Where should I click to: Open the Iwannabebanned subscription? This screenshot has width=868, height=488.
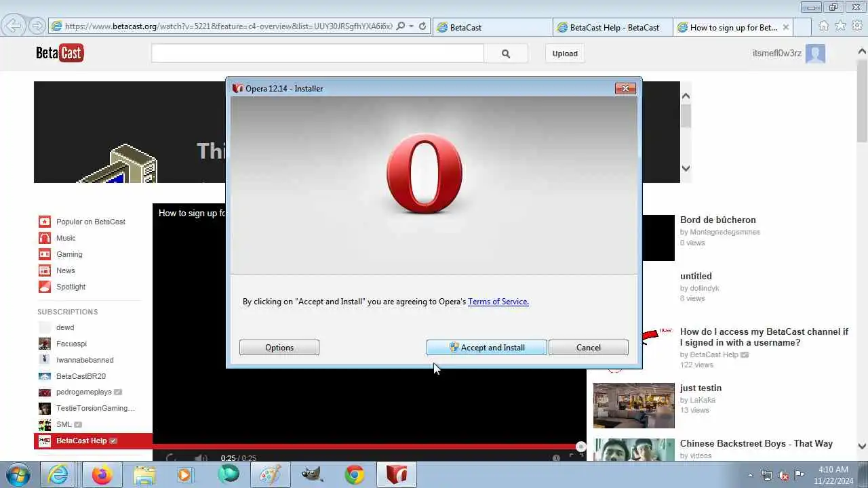pos(85,360)
